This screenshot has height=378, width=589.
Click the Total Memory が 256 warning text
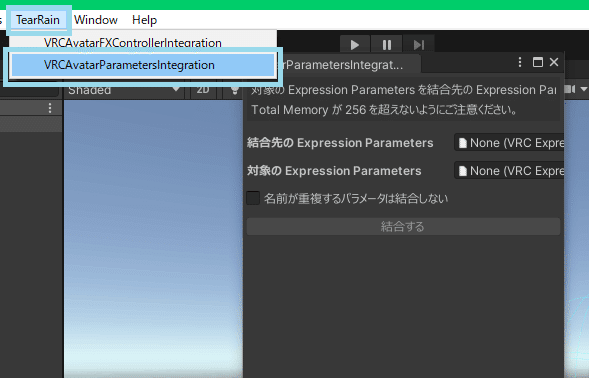385,110
